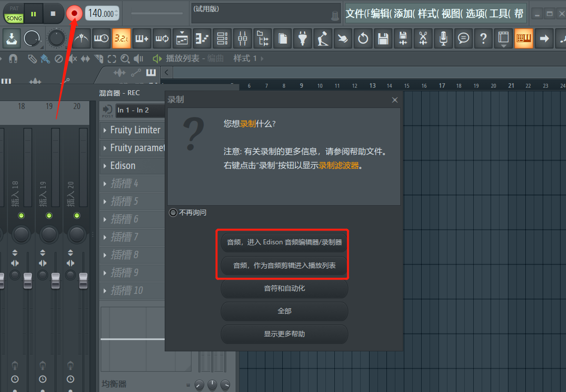Viewport: 566px width, 392px height.
Task: Save project with floppy disk icon
Action: [x=383, y=38]
